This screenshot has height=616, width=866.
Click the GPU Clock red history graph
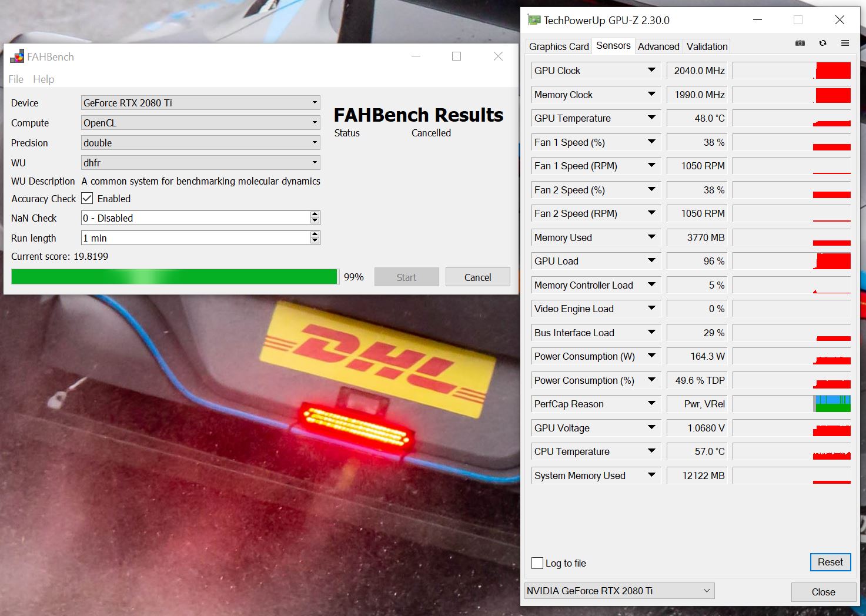point(792,71)
